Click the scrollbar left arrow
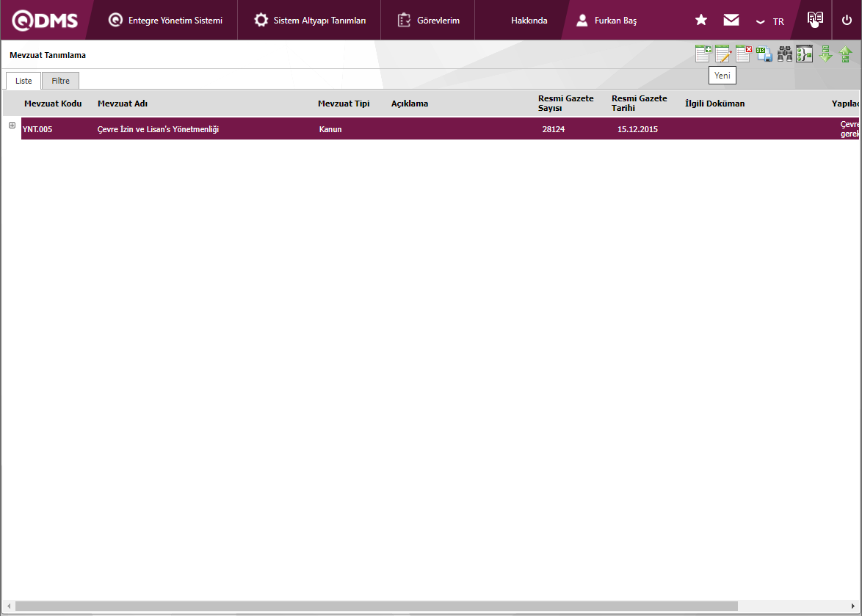Screen dimensions: 862x616 (9, 606)
